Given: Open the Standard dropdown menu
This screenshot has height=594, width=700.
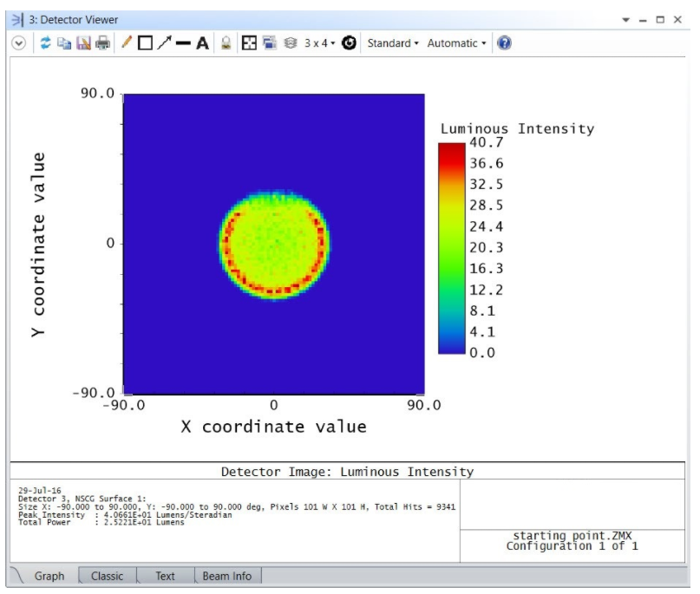Looking at the screenshot, I should point(392,43).
